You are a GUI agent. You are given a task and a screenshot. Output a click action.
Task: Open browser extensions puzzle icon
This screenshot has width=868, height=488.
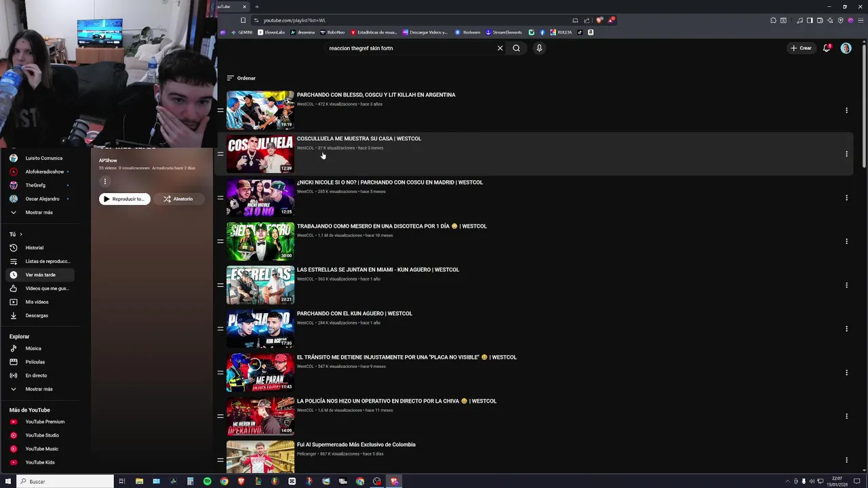pos(773,20)
